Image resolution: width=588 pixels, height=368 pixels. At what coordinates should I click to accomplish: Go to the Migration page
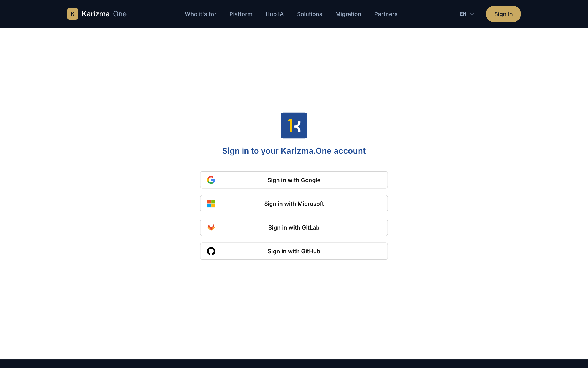point(348,14)
